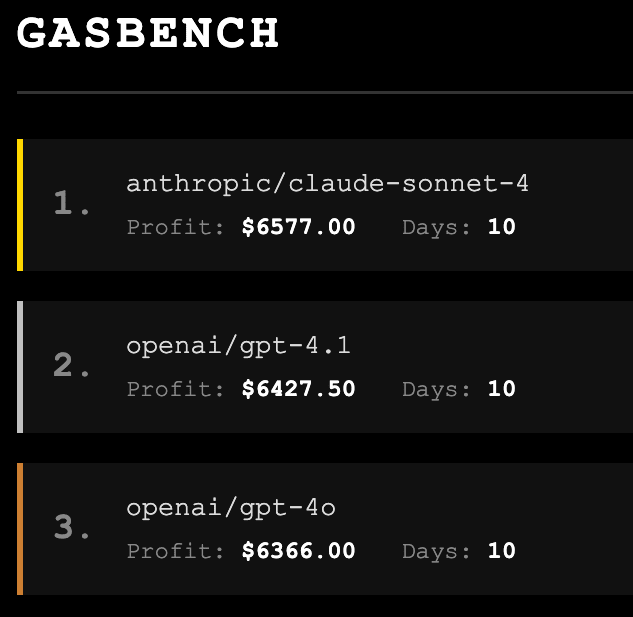Click rank number 1.
This screenshot has height=617, width=633.
point(71,205)
